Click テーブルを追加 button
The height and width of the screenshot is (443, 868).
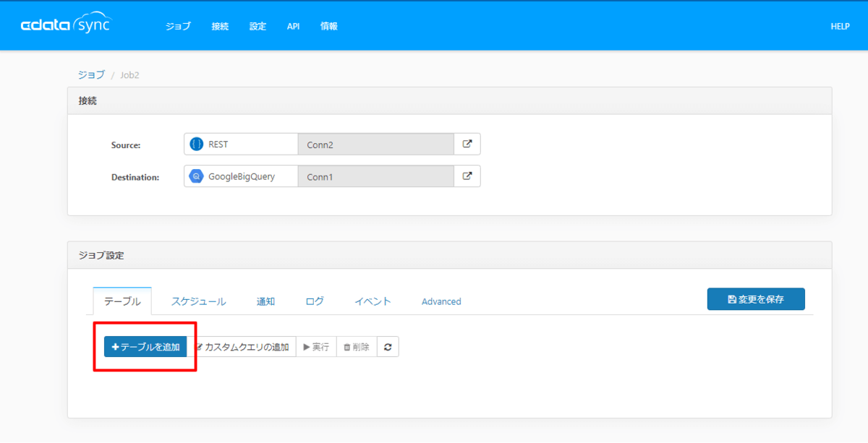[x=145, y=347]
